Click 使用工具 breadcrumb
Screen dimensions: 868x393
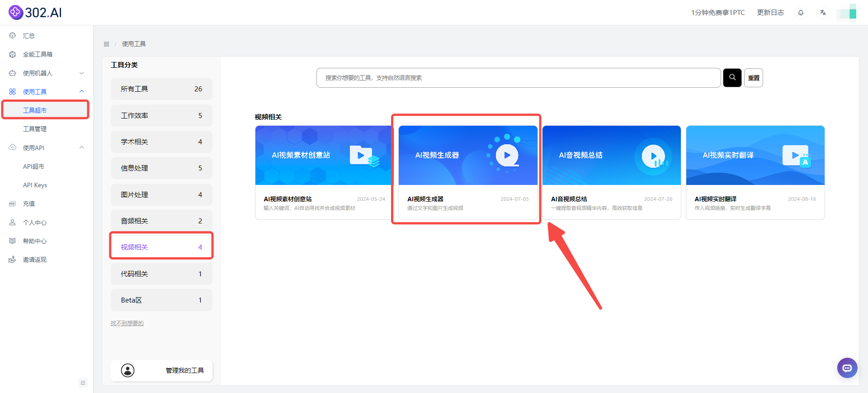[x=134, y=44]
